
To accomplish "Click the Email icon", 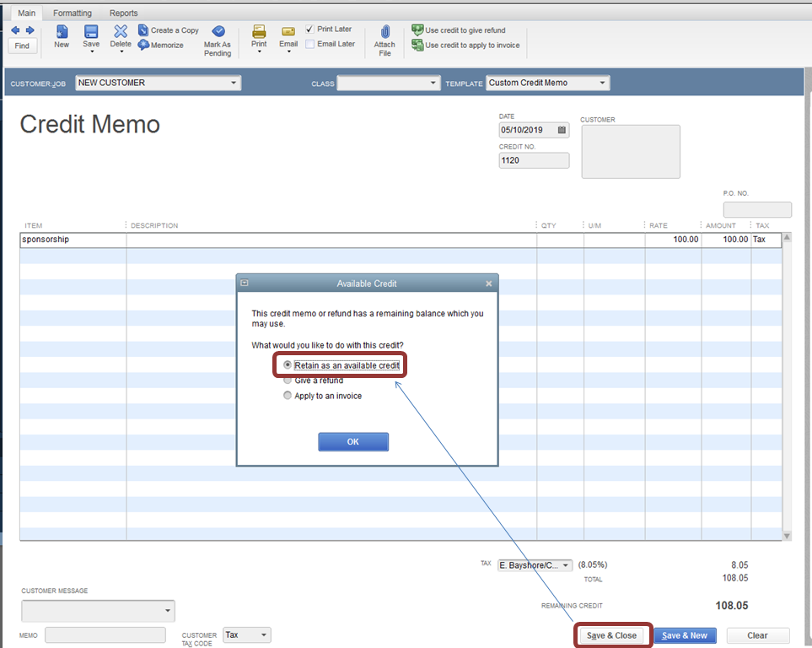I will point(288,31).
